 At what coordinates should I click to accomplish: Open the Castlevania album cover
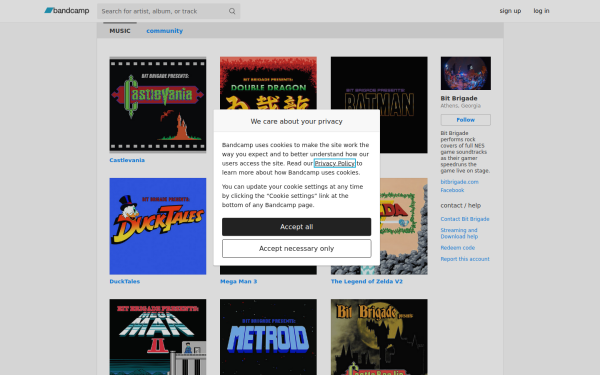pyautogui.click(x=158, y=105)
